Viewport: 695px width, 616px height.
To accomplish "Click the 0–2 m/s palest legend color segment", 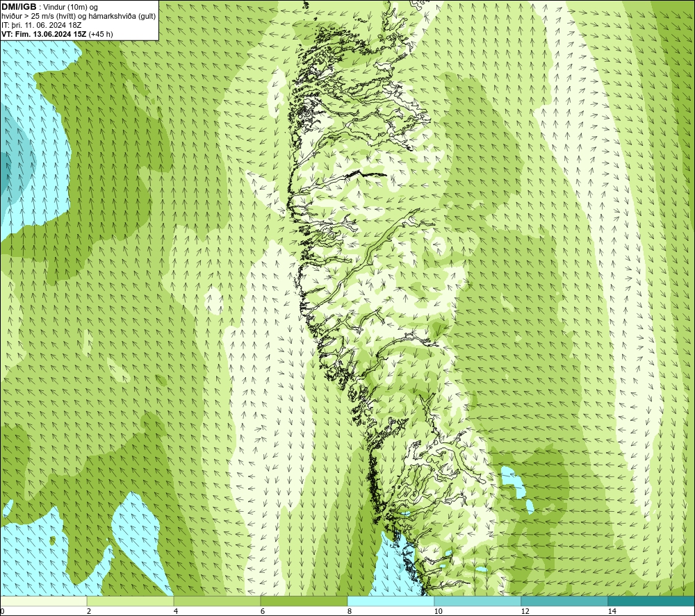I will point(43,601).
